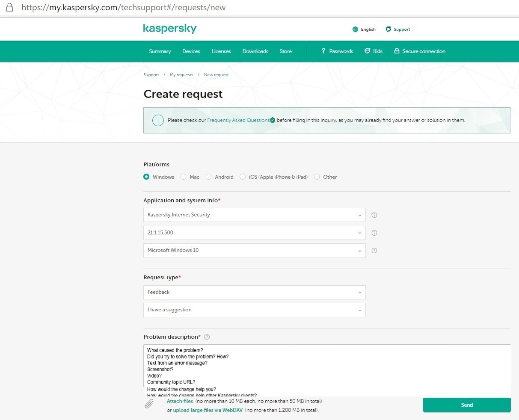Click the browser URL address field

(x=124, y=7)
